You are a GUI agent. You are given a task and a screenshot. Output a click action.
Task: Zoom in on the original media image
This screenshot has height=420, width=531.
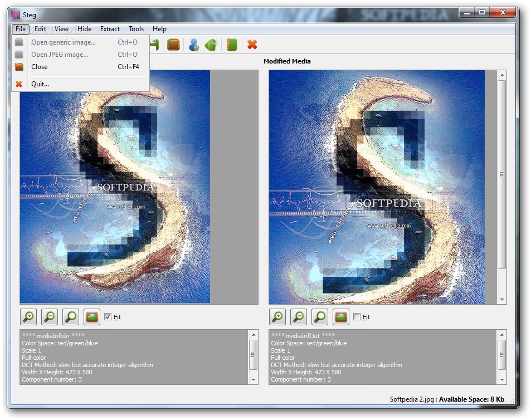[x=28, y=317]
